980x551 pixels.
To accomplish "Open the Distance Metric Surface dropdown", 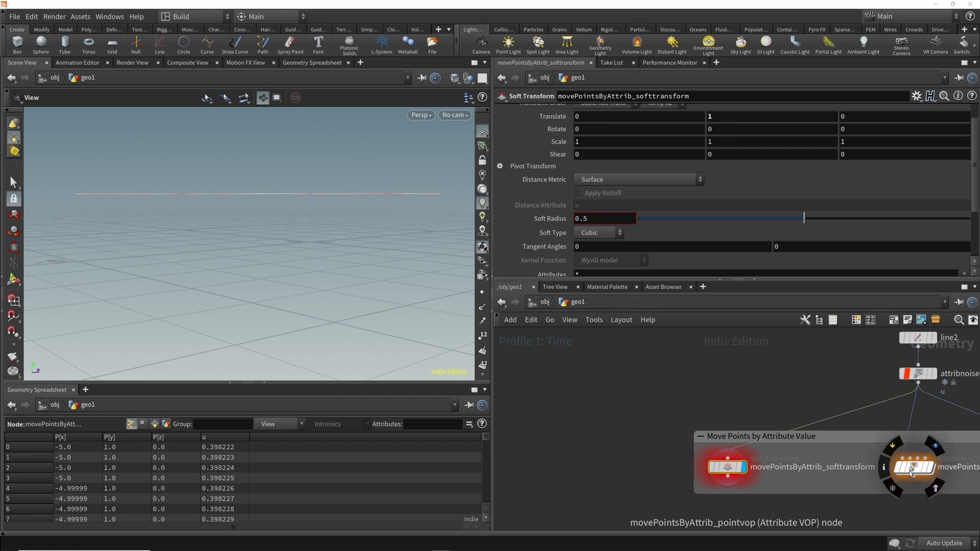I will 639,180.
